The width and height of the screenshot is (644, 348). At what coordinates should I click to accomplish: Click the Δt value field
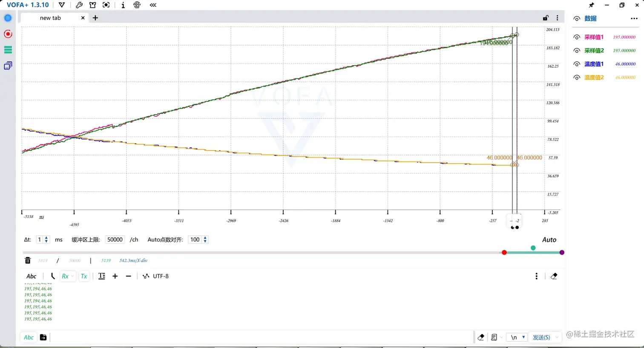(x=40, y=240)
